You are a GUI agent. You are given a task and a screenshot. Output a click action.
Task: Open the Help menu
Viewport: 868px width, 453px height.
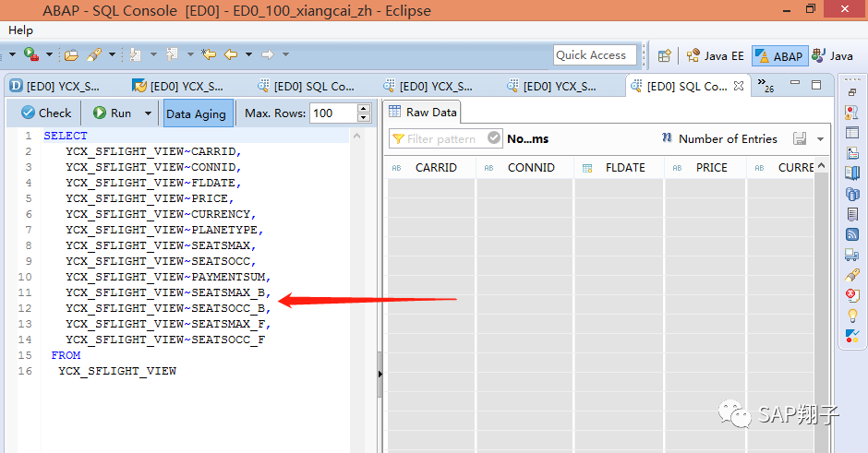pyautogui.click(x=20, y=30)
